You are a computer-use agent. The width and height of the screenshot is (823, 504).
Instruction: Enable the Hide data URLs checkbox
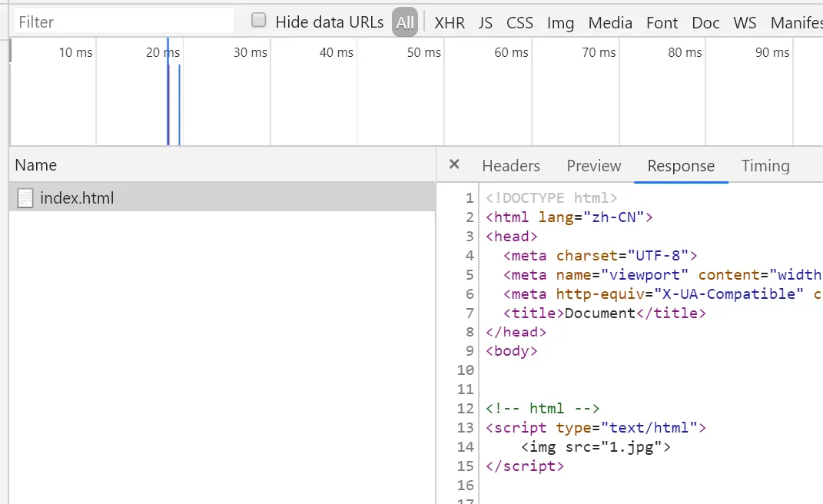(258, 21)
